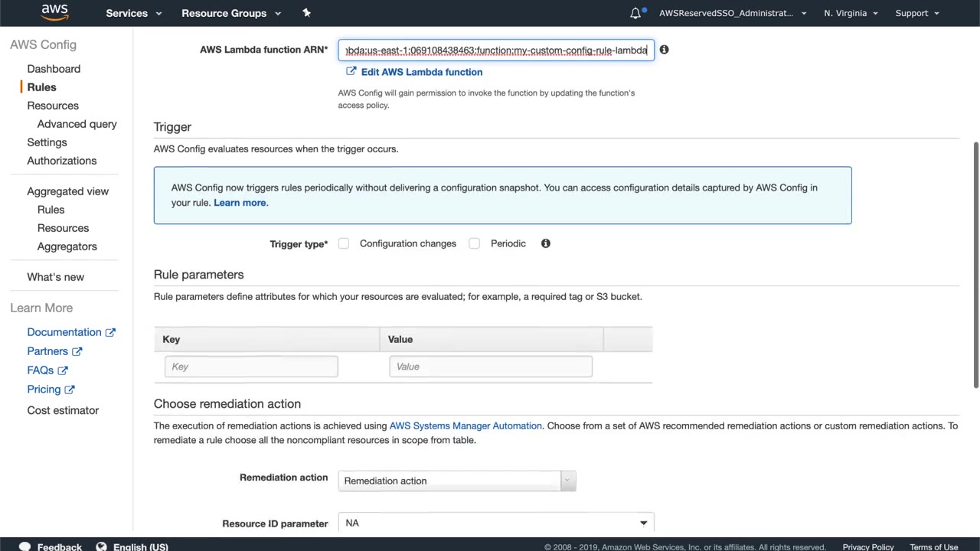This screenshot has width=980, height=551.
Task: Enable the Configuration changes trigger checkbox
Action: click(344, 243)
